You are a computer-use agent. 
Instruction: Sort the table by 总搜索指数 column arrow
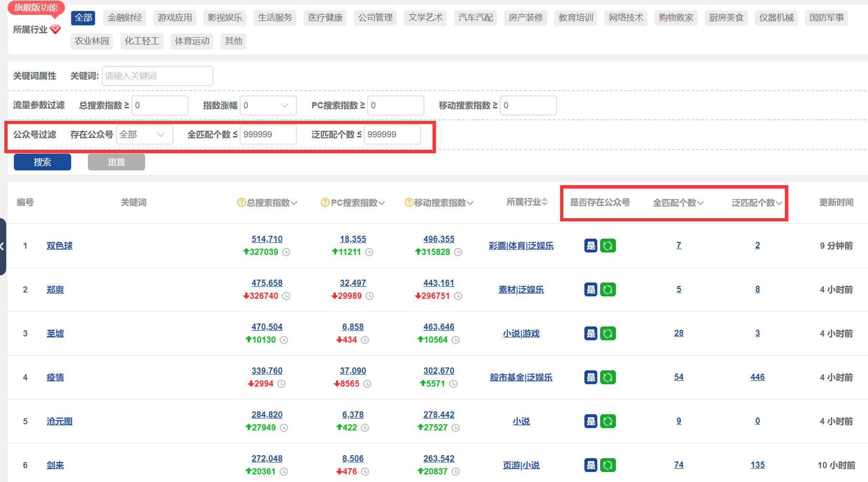point(295,202)
